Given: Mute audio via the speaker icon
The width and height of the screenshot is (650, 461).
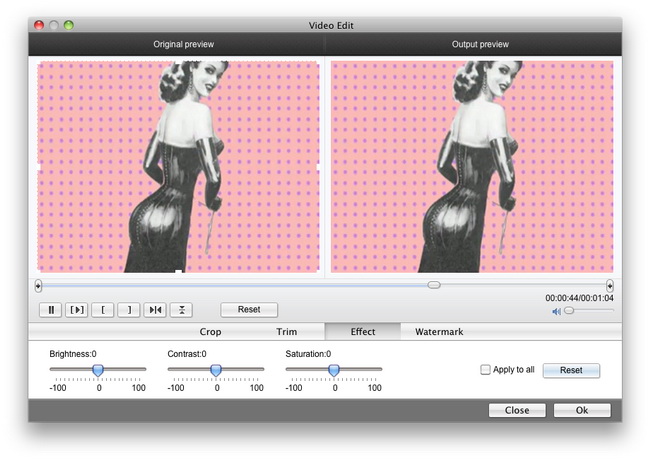Looking at the screenshot, I should (x=556, y=311).
